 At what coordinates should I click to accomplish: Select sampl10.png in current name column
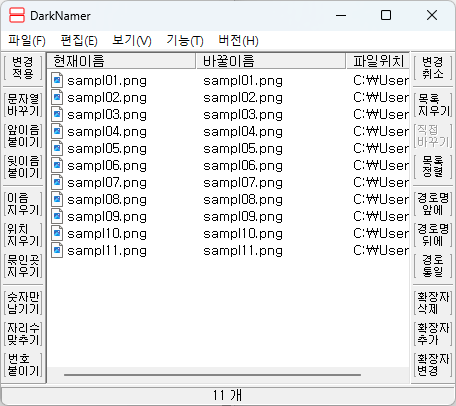click(x=107, y=234)
